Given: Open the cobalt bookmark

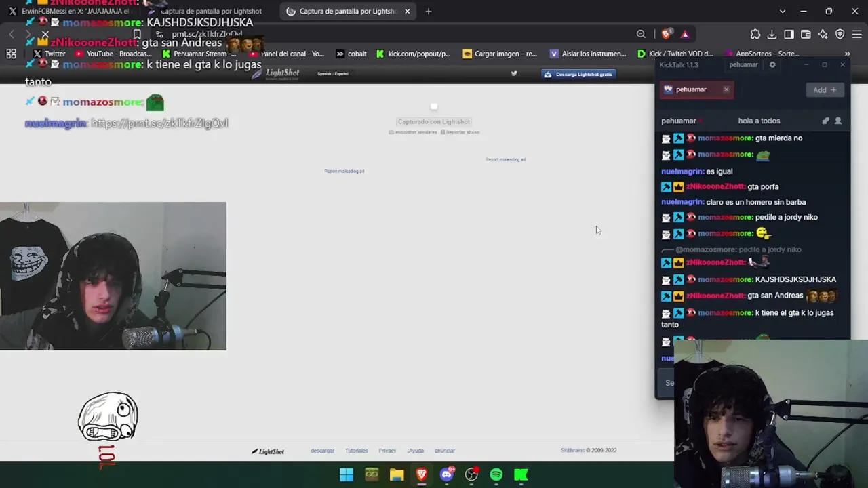Looking at the screenshot, I should point(351,54).
